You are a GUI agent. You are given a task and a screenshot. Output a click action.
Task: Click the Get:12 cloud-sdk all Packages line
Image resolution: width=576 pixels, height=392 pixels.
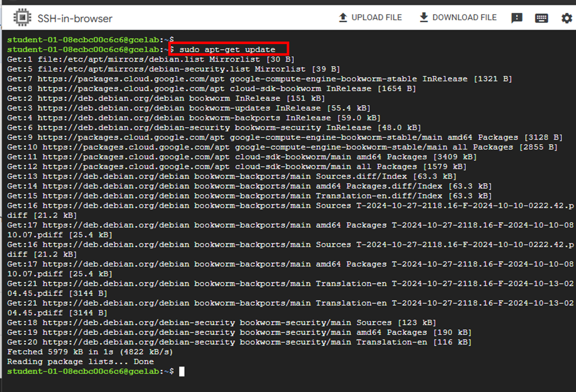click(x=237, y=167)
